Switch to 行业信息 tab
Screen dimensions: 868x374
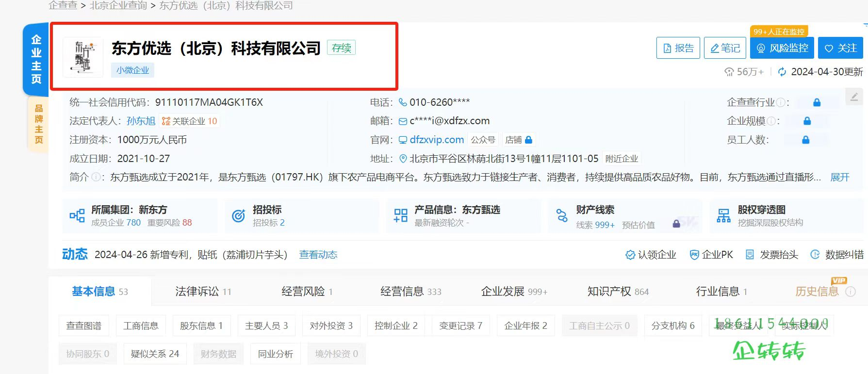coord(721,292)
